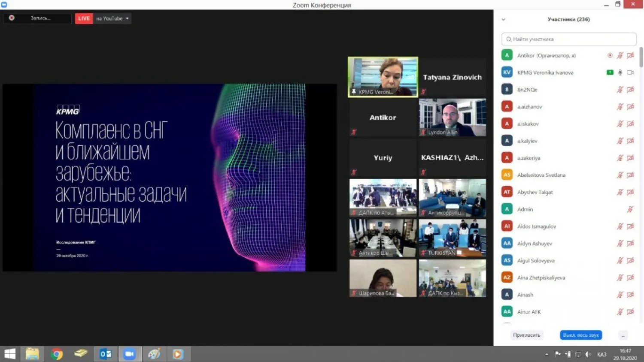Open Outlook from the taskbar
The height and width of the screenshot is (362, 644).
(106, 354)
